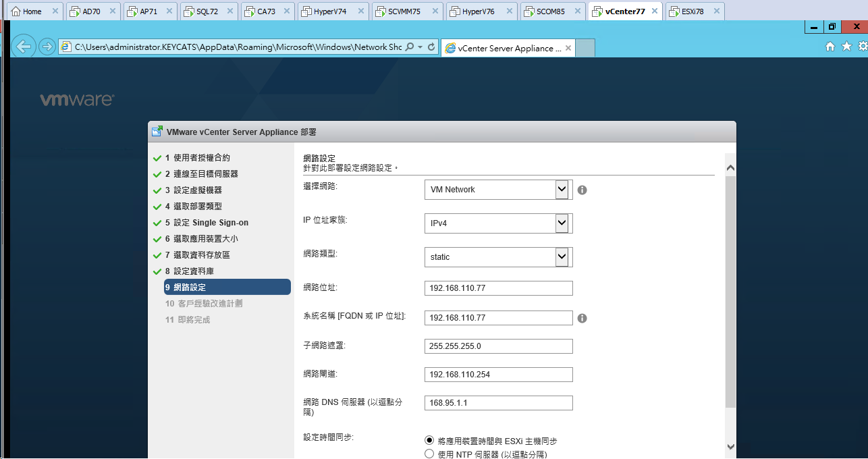The image size is (868, 459).
Task: Click the system name FQDN field
Action: click(499, 318)
